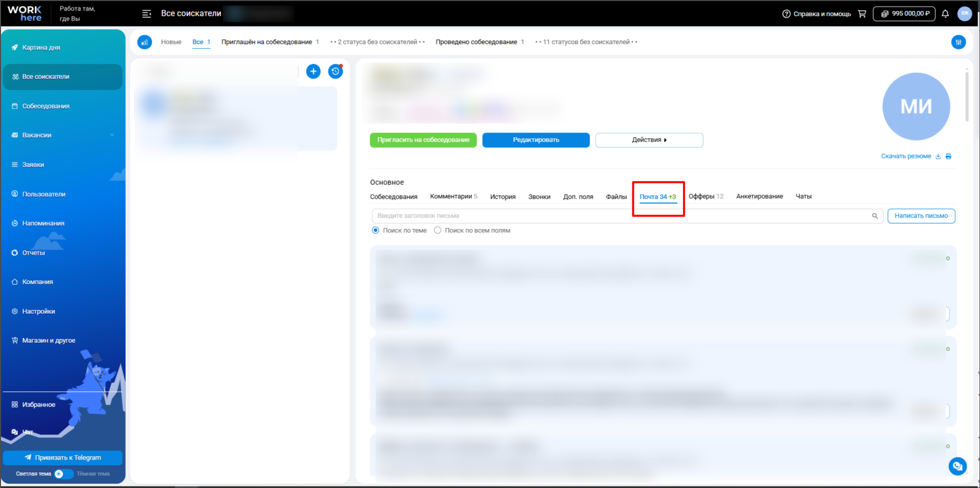Screen dimensions: 980x488
Task: Switch to Звонки tab
Action: pos(539,197)
